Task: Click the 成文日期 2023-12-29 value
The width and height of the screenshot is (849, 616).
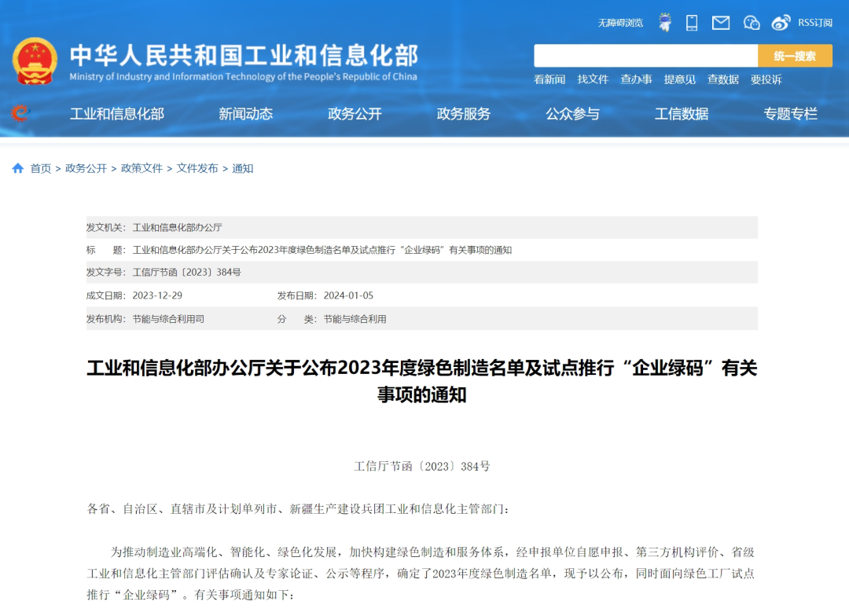Action: tap(157, 295)
